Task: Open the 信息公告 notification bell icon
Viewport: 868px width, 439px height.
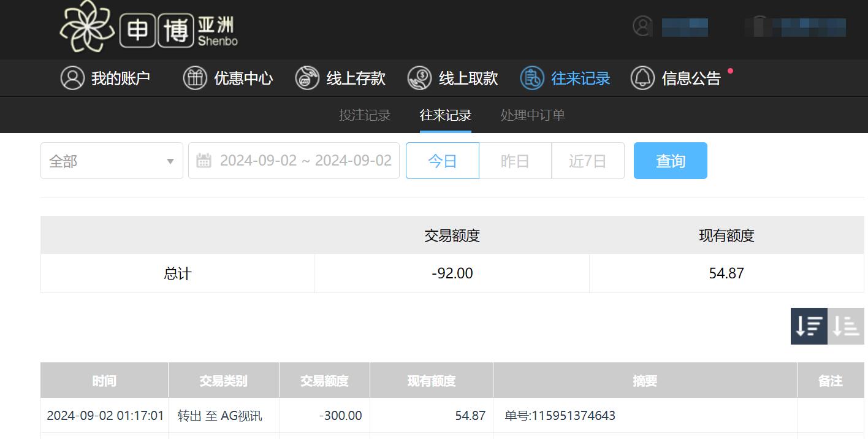Action: pos(642,78)
